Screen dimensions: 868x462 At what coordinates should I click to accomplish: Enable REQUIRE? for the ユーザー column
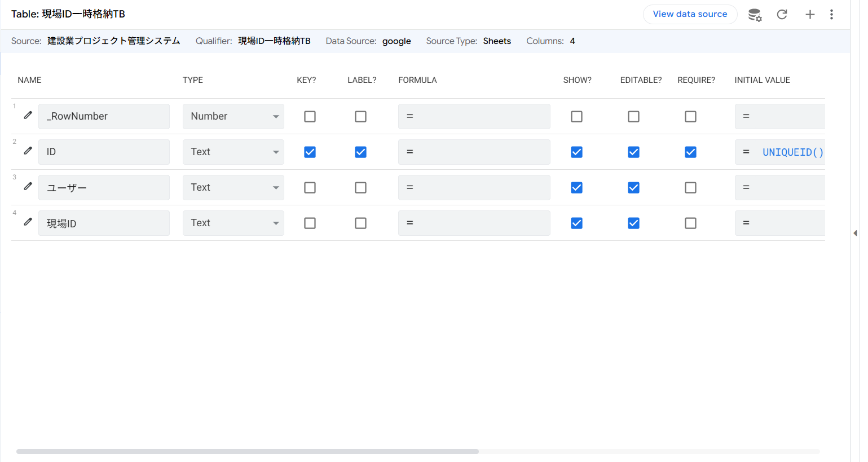pyautogui.click(x=690, y=187)
